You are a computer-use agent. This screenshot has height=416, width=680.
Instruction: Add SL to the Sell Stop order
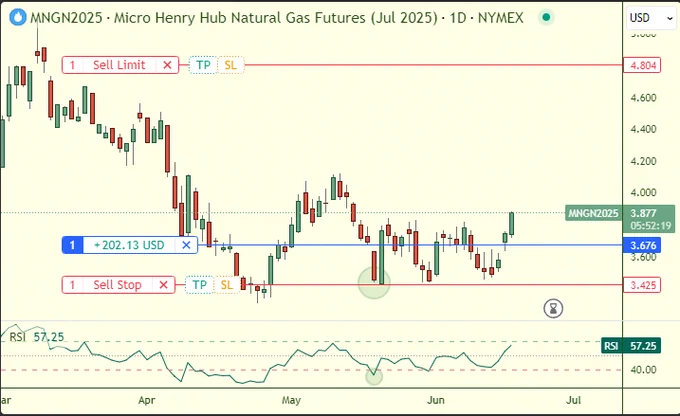pos(227,285)
